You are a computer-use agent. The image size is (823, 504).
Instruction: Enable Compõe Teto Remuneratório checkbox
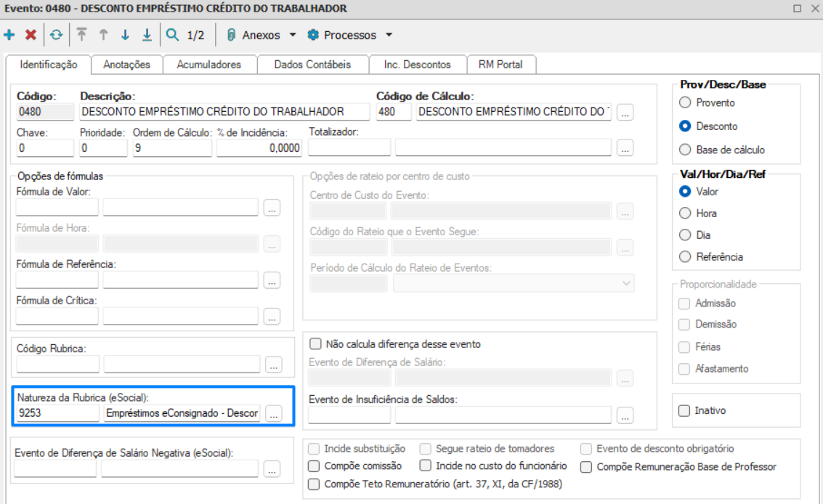point(314,484)
